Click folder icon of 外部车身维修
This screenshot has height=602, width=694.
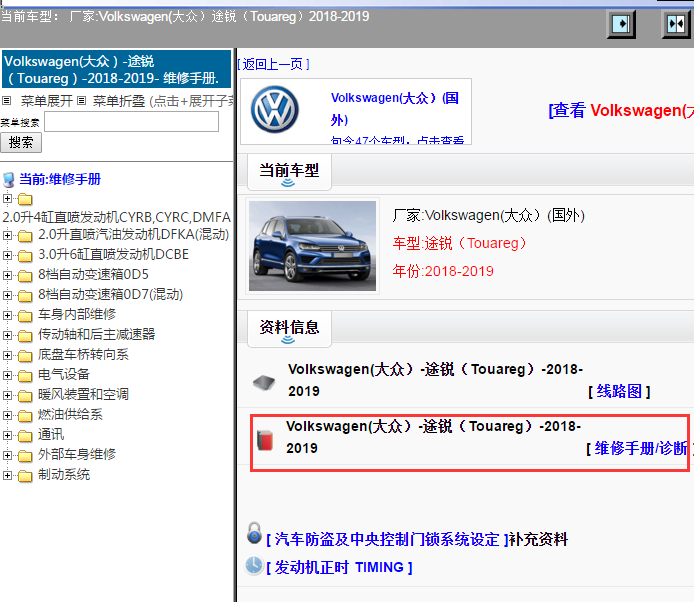pos(25,456)
